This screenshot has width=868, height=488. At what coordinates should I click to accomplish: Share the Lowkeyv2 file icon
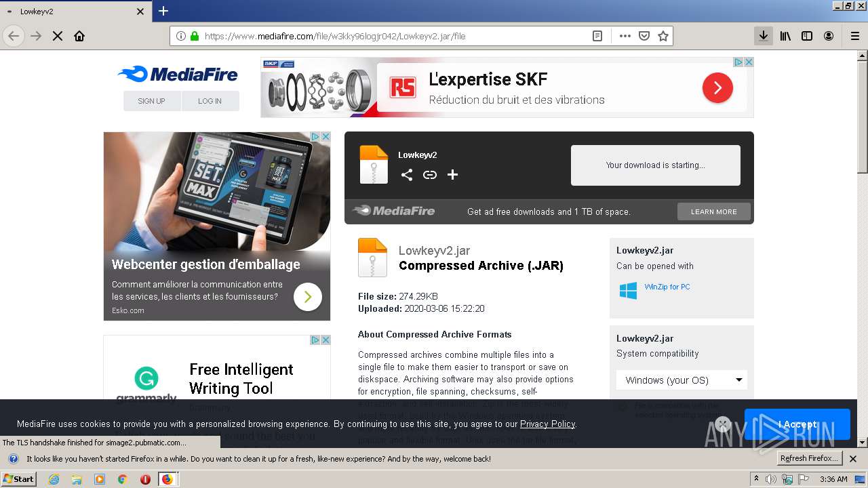[x=406, y=175]
